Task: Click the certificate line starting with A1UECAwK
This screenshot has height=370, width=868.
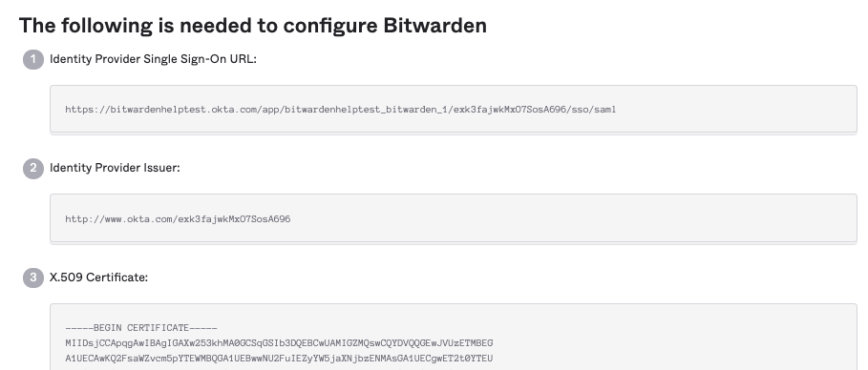Action: coord(279,359)
